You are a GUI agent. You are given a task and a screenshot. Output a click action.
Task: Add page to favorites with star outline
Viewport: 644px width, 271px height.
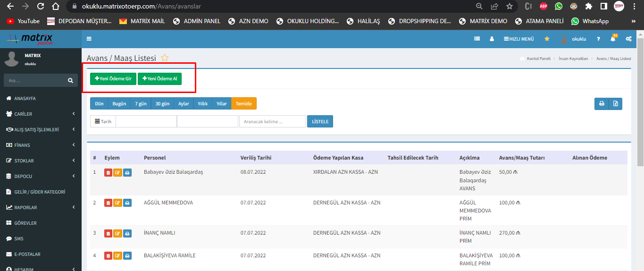[x=165, y=58]
